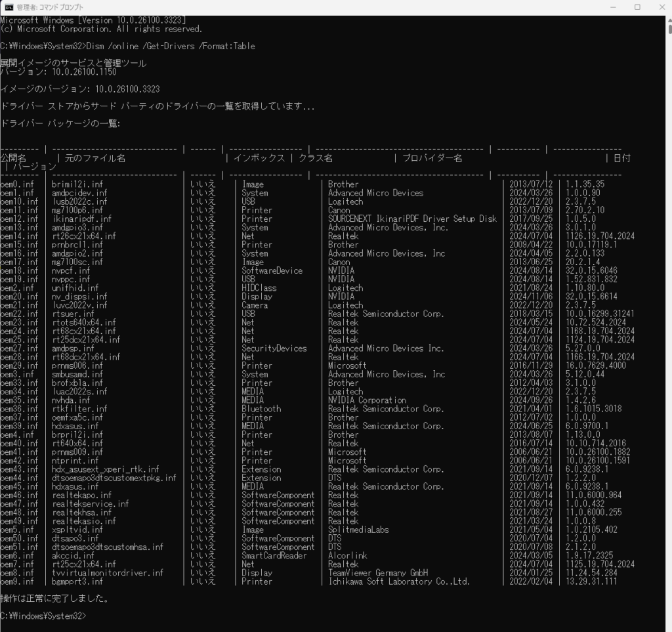Click the file name 'amdpsp.inf'
672x632 pixels.
[x=73, y=348]
